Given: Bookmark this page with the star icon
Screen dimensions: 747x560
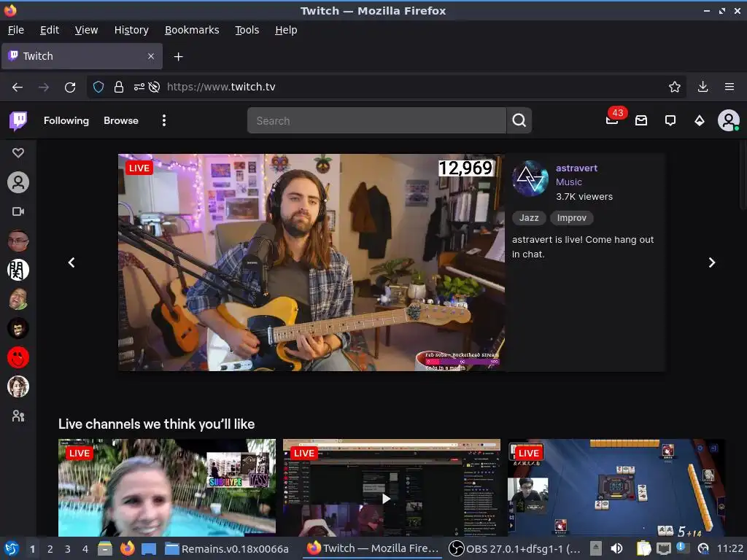Looking at the screenshot, I should [x=675, y=87].
